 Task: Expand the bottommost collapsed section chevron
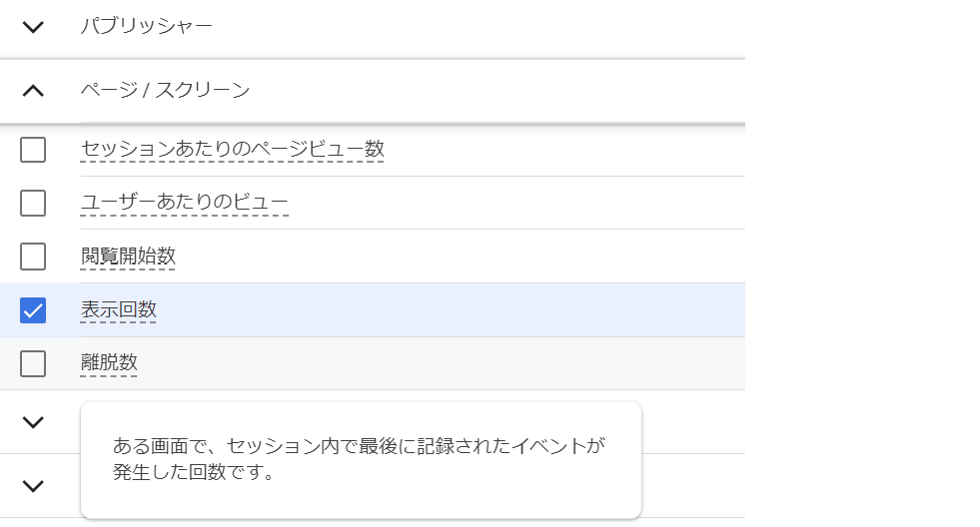pyautogui.click(x=33, y=486)
